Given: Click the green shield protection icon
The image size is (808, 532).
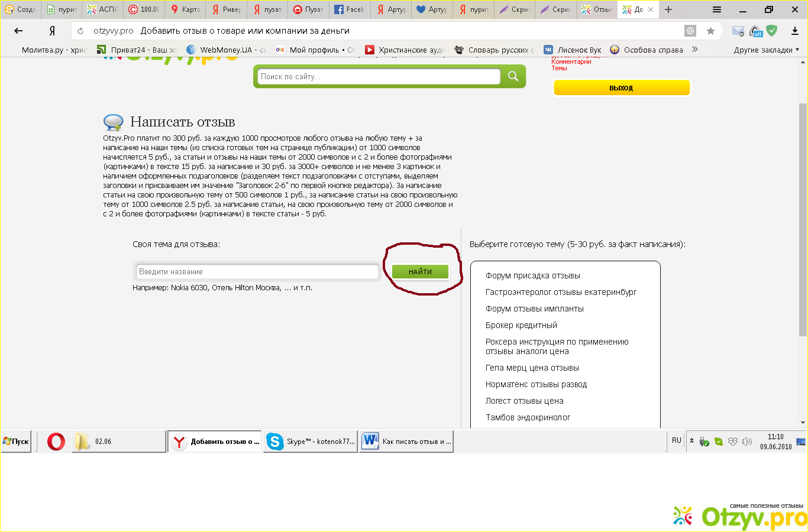Looking at the screenshot, I should (772, 31).
